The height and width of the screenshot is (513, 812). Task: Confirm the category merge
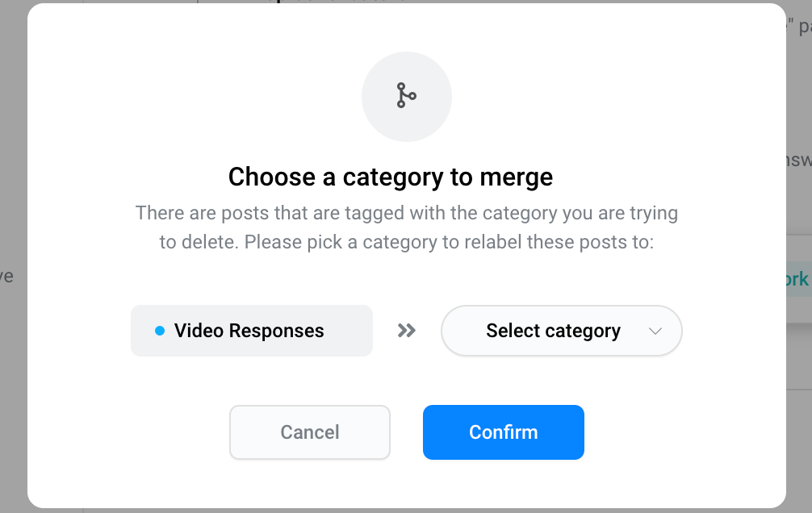click(504, 432)
